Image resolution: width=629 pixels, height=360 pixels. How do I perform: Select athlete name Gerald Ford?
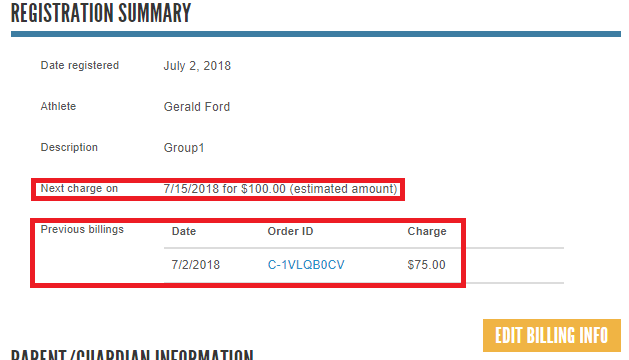pos(197,107)
